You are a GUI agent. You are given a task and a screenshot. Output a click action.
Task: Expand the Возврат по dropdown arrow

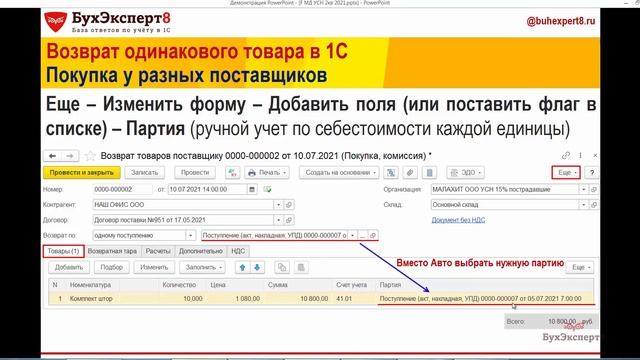[x=190, y=236]
